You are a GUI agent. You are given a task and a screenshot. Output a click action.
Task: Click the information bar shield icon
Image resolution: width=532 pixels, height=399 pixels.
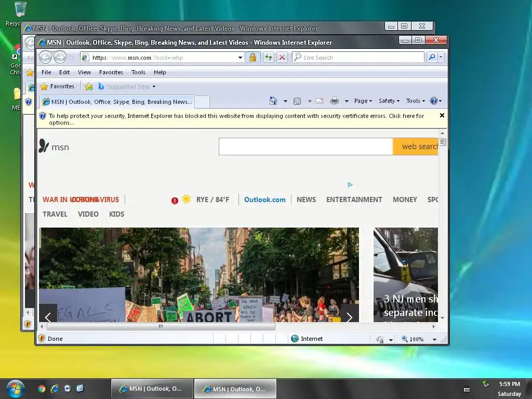43,116
